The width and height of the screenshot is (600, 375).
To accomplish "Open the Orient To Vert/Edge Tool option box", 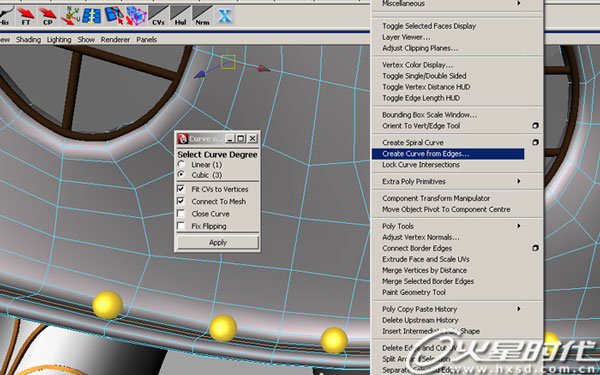I will [x=535, y=126].
